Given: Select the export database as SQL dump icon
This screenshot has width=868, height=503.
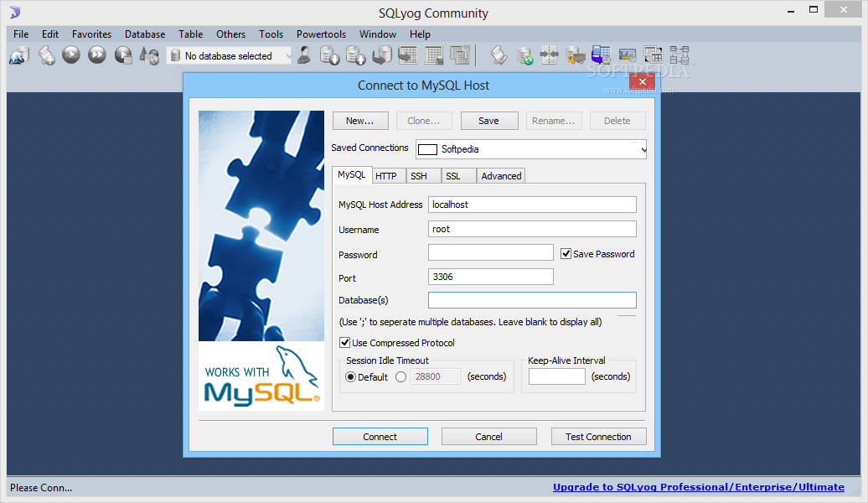Looking at the screenshot, I should 329,55.
